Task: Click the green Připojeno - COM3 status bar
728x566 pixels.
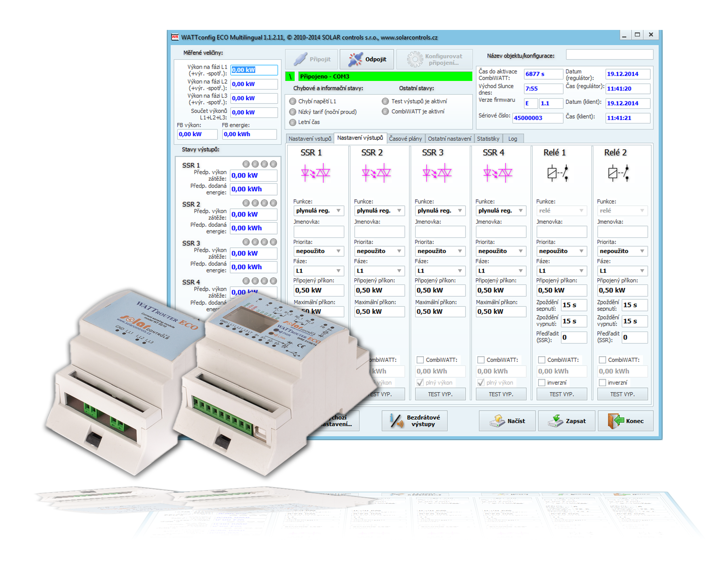Action: [384, 76]
